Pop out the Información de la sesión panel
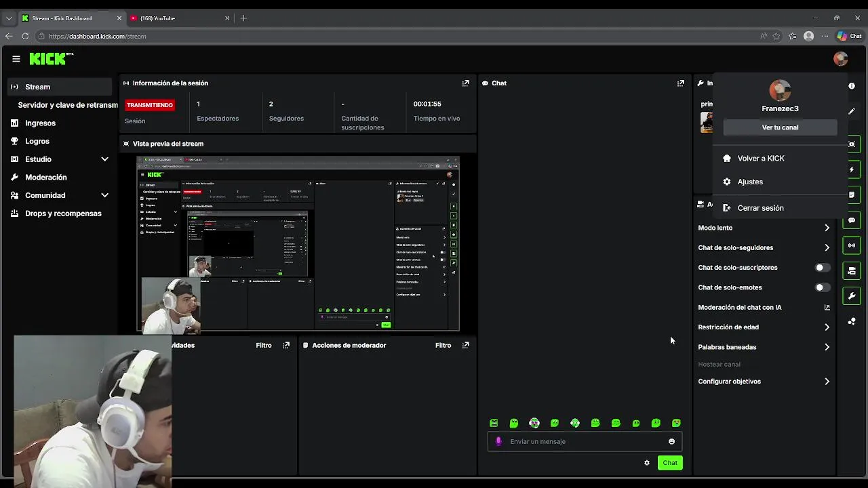Screen dimensions: 868x488 [x=465, y=83]
